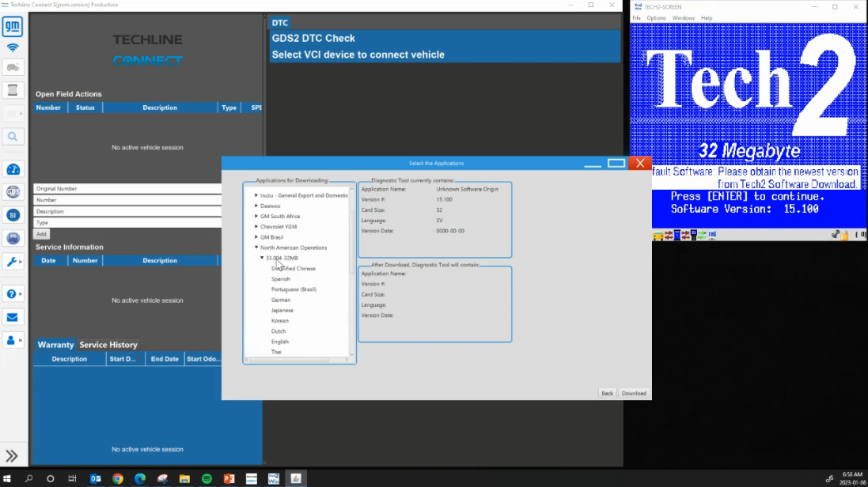The image size is (868, 487).
Task: Open the Options menu in TECH2-SCREEN
Action: tap(657, 18)
